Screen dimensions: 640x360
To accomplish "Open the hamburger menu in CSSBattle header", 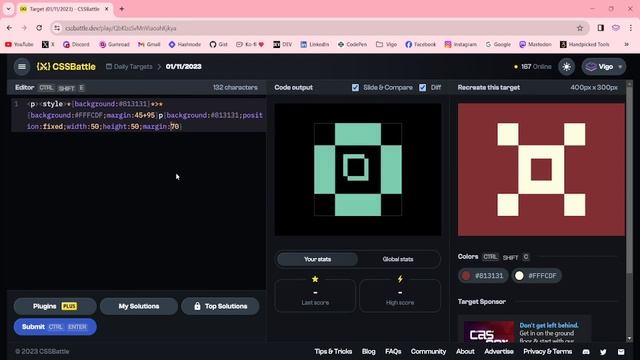I will tap(22, 67).
